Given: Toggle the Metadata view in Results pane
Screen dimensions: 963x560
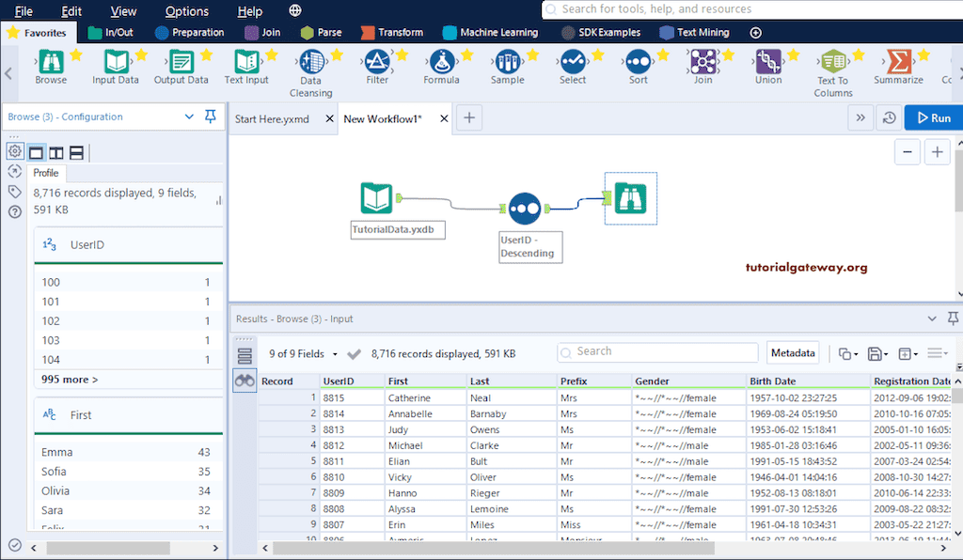Looking at the screenshot, I should pos(792,352).
